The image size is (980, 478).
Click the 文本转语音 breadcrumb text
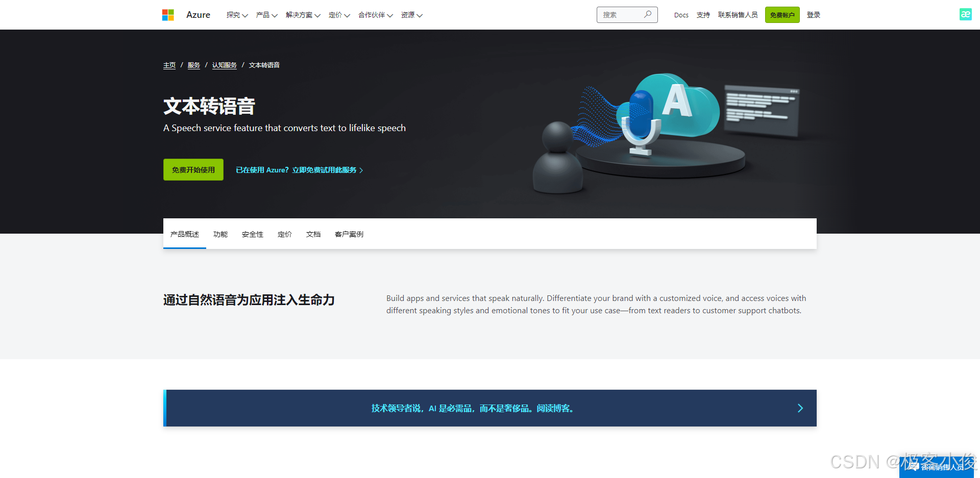click(264, 65)
